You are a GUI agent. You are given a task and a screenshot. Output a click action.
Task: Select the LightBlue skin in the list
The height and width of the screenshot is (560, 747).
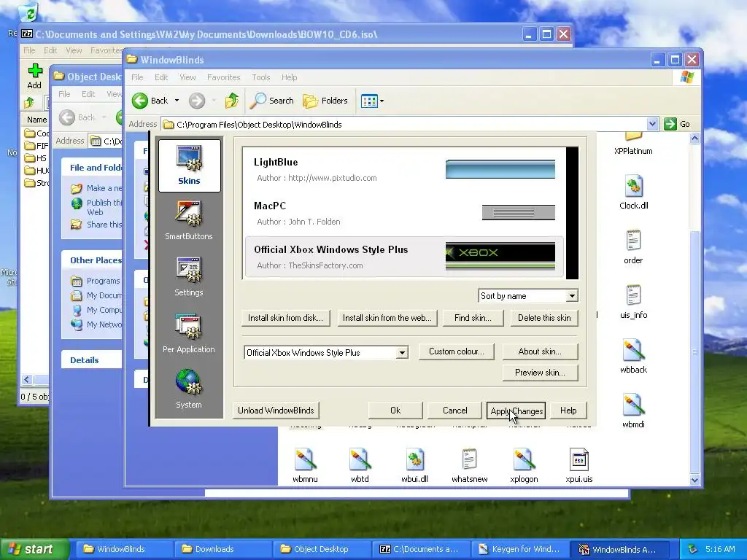click(x=404, y=169)
